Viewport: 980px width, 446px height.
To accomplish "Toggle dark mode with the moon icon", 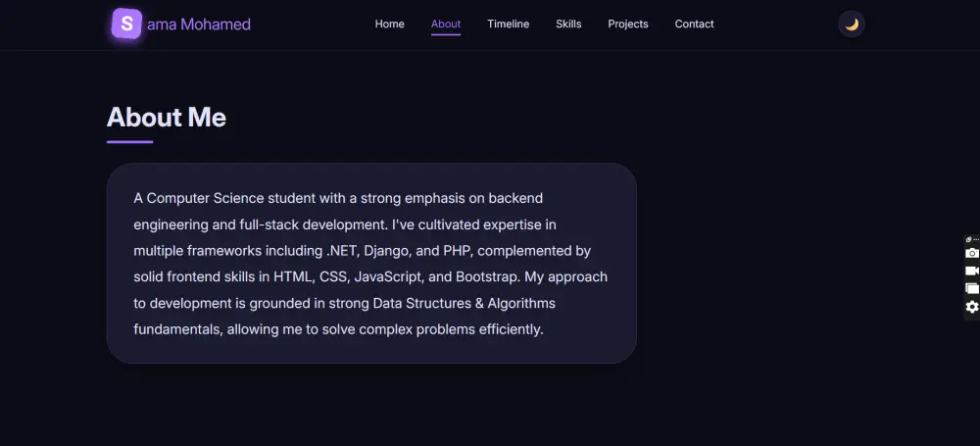I will pyautogui.click(x=852, y=25).
